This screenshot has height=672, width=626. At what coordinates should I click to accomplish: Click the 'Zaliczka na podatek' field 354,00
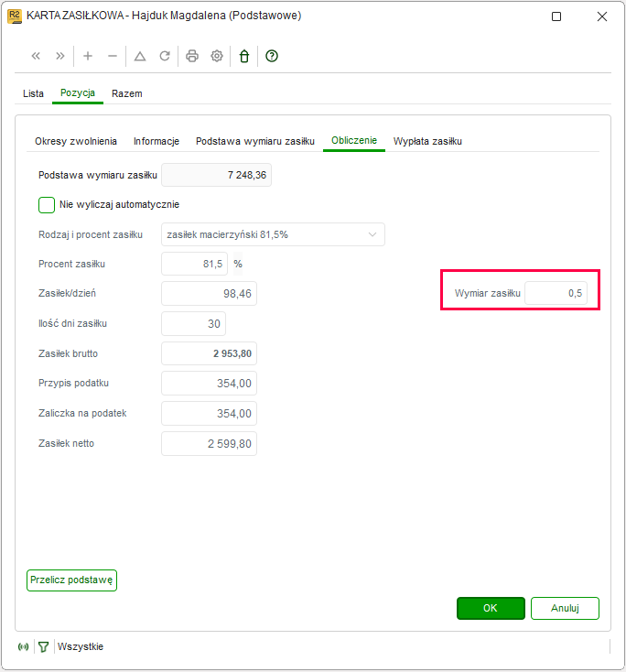tap(209, 414)
